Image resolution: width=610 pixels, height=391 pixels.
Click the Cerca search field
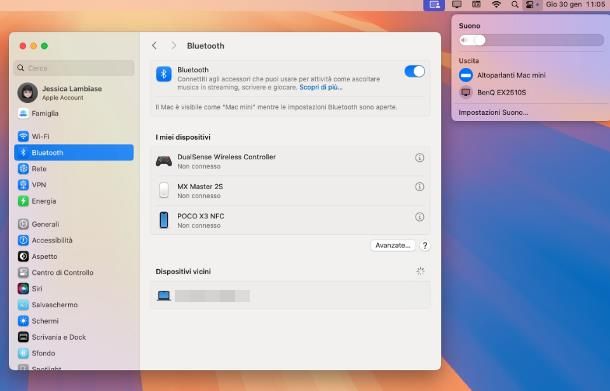pyautogui.click(x=74, y=68)
